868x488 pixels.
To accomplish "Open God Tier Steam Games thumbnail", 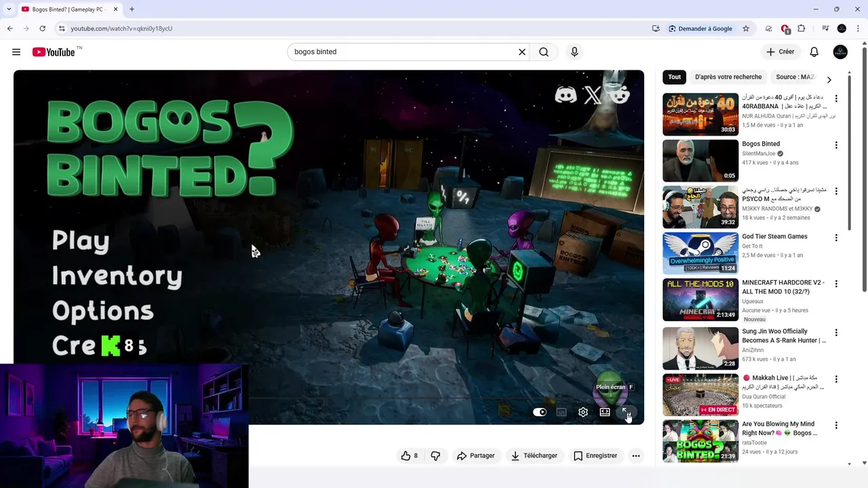I will click(701, 253).
